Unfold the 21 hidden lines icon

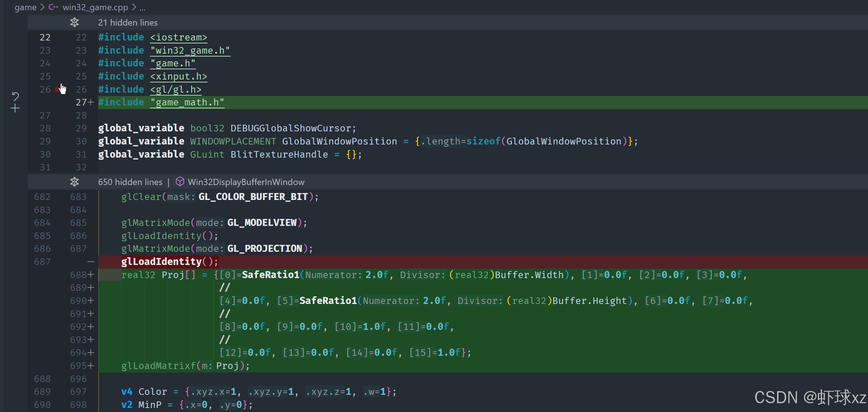click(x=74, y=22)
